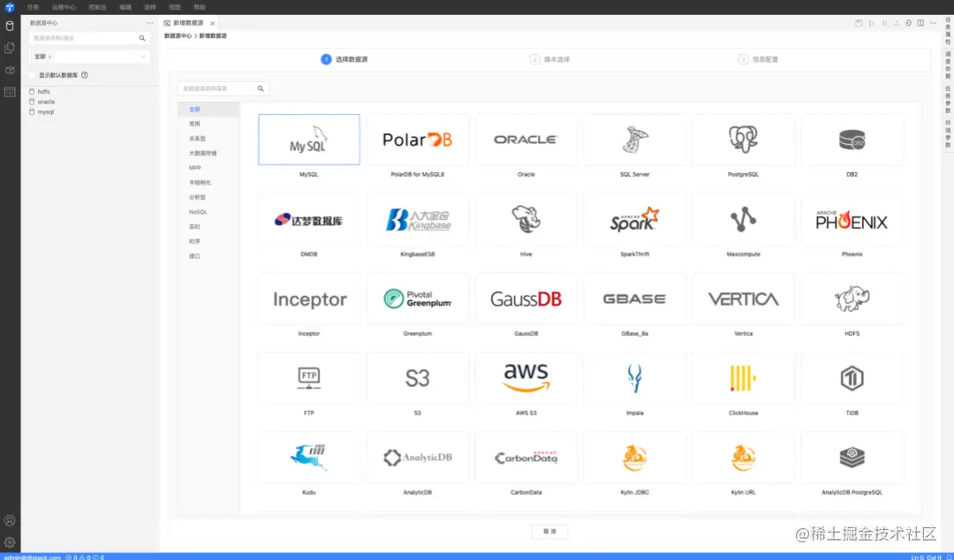Open the 任务 menu

click(x=33, y=7)
